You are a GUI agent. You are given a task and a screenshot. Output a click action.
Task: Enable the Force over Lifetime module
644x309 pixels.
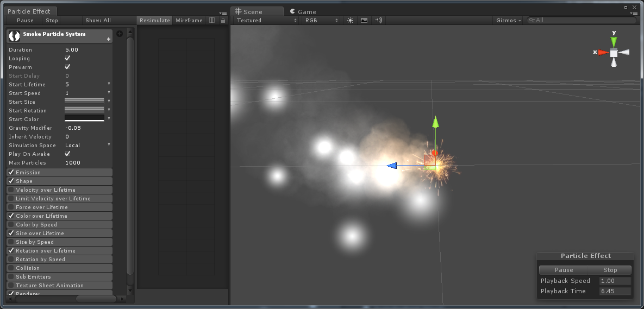(11, 207)
